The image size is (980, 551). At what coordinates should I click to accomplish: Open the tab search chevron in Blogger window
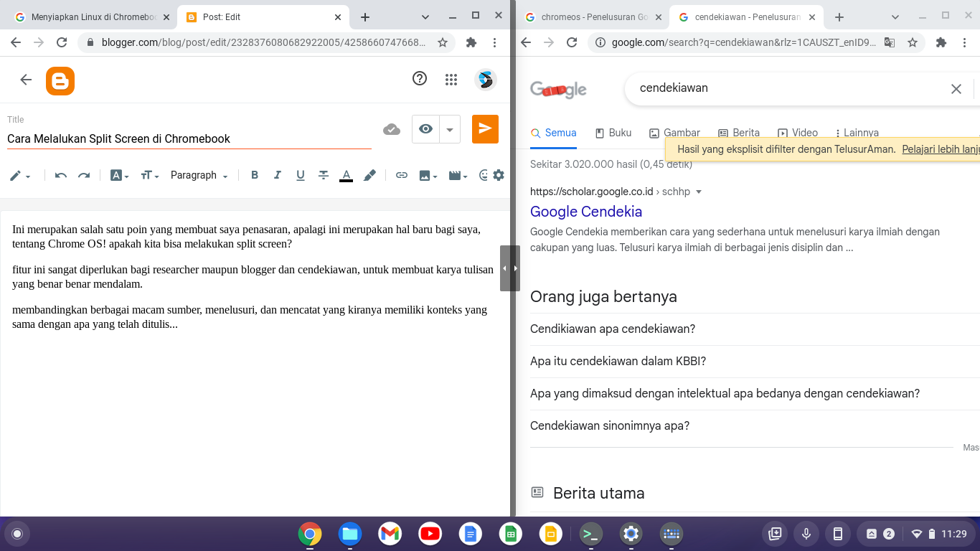tap(425, 17)
